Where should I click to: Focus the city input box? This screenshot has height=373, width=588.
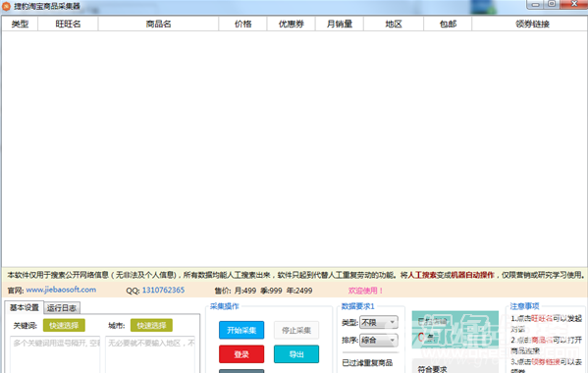click(150, 354)
